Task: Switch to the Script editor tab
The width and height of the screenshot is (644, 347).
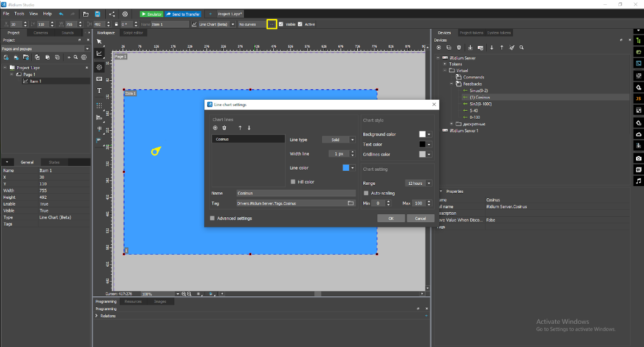Action: 133,32
